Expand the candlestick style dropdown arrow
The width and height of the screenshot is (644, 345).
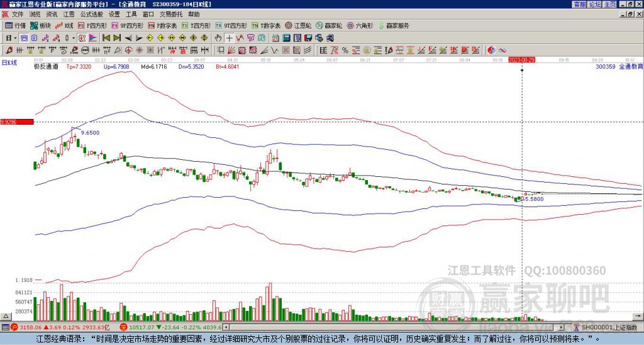[74, 38]
